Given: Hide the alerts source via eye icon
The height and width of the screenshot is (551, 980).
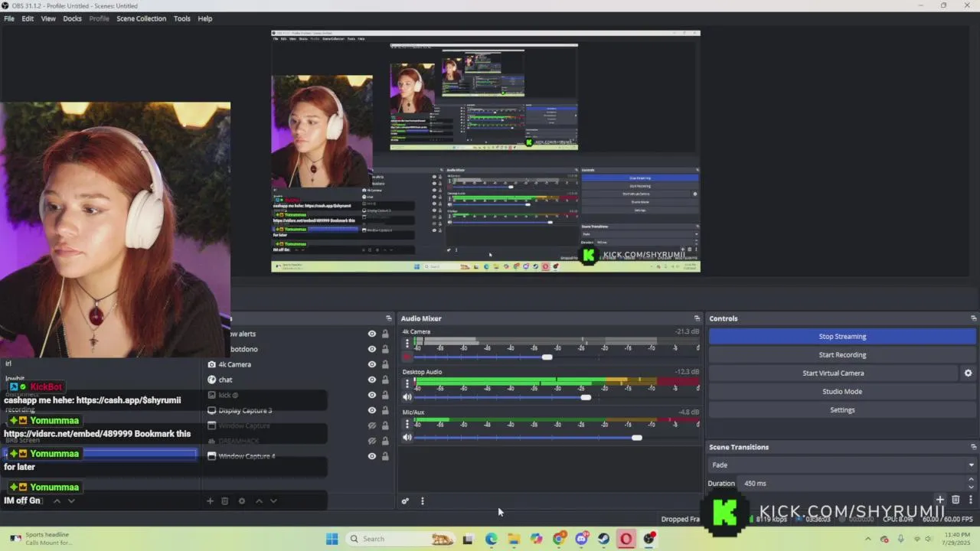Looking at the screenshot, I should 372,334.
